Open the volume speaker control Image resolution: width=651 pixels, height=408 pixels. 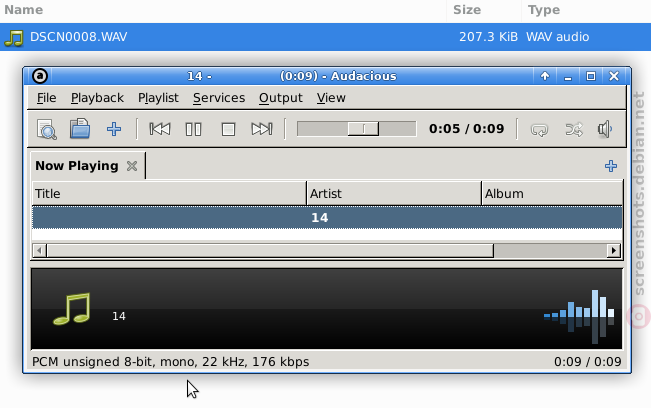click(604, 129)
